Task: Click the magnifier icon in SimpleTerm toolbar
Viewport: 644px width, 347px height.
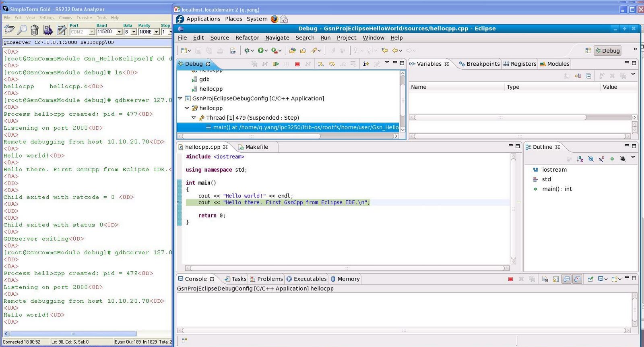Action: click(22, 29)
